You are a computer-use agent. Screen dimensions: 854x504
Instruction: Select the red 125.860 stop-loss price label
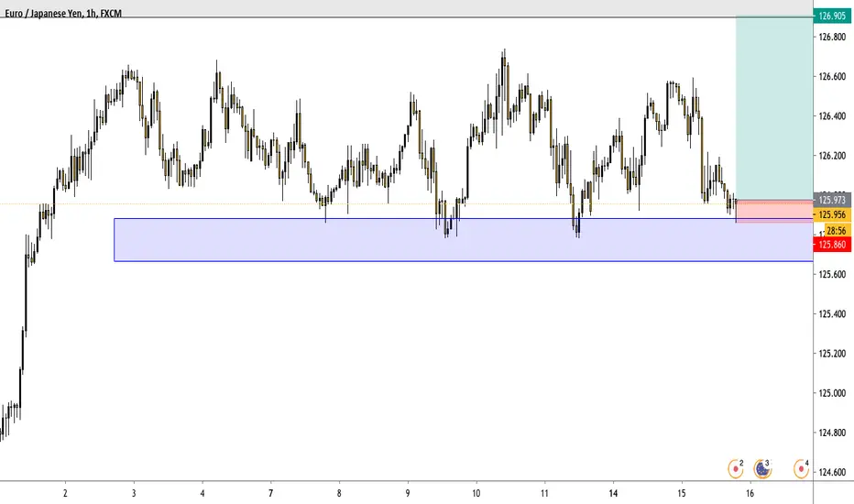(832, 245)
